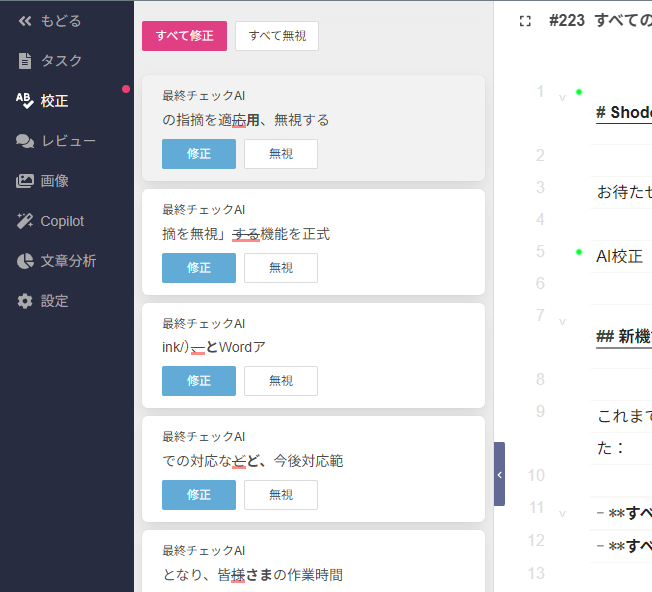
Task: Click 無視 for 摘を無視」する suggestion
Action: click(281, 268)
